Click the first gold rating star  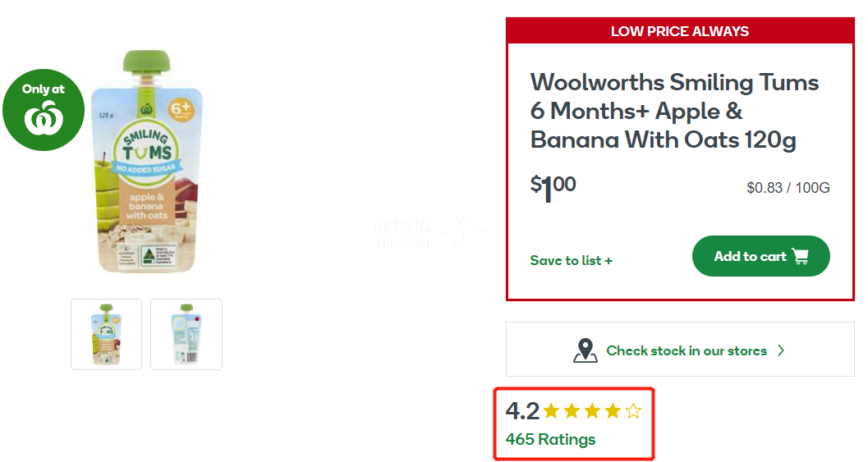(x=551, y=411)
